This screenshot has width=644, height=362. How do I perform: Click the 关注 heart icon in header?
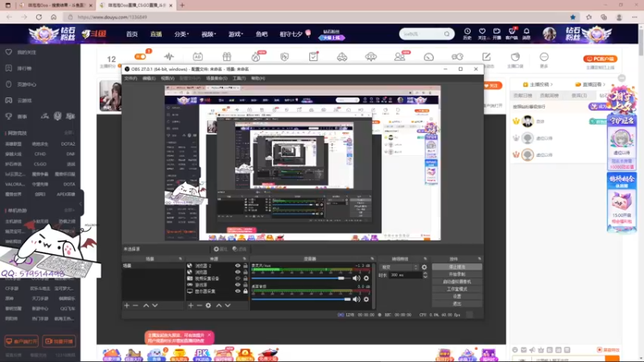point(482,31)
